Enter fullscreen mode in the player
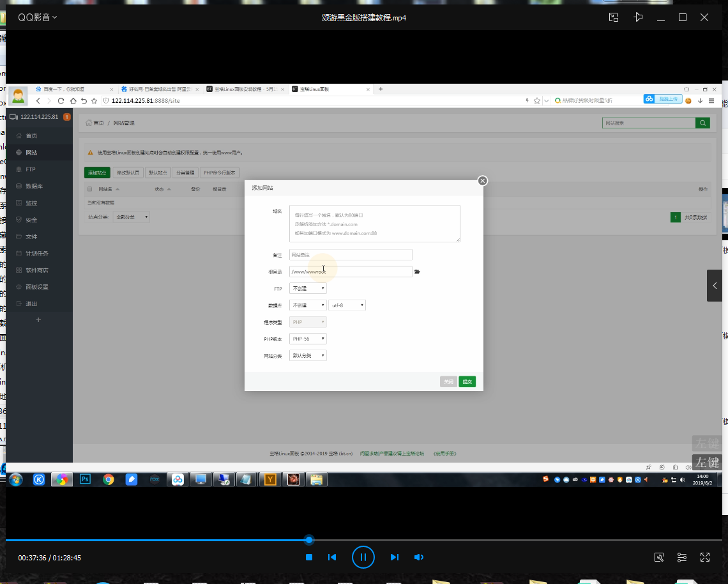Screen dimensions: 728x584 coord(705,557)
